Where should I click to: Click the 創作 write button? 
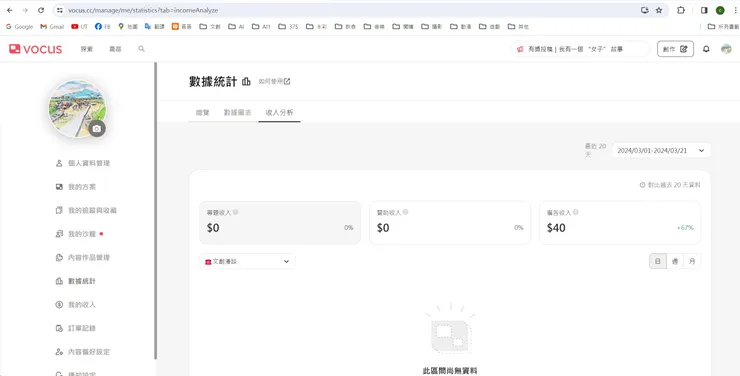click(675, 49)
